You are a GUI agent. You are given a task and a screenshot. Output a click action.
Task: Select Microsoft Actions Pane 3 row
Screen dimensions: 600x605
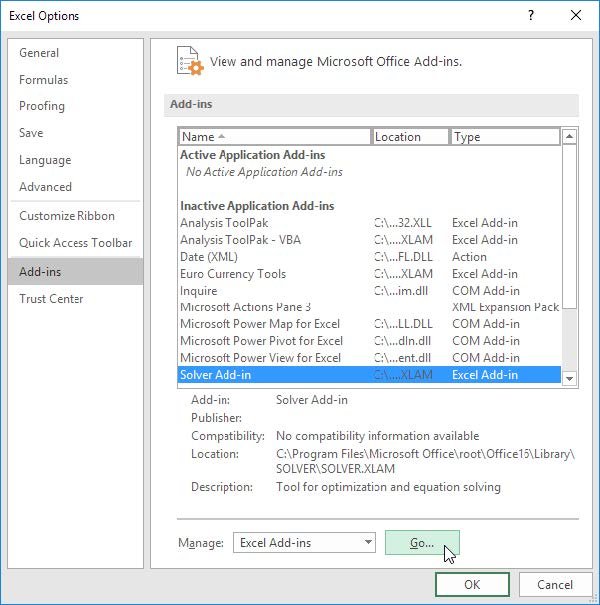point(369,307)
